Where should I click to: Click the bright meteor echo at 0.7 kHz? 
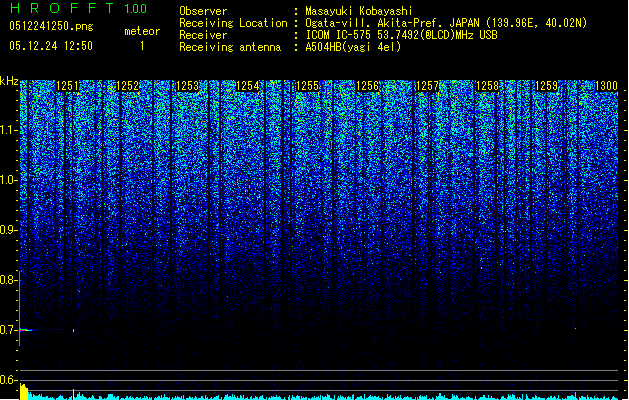point(26,330)
